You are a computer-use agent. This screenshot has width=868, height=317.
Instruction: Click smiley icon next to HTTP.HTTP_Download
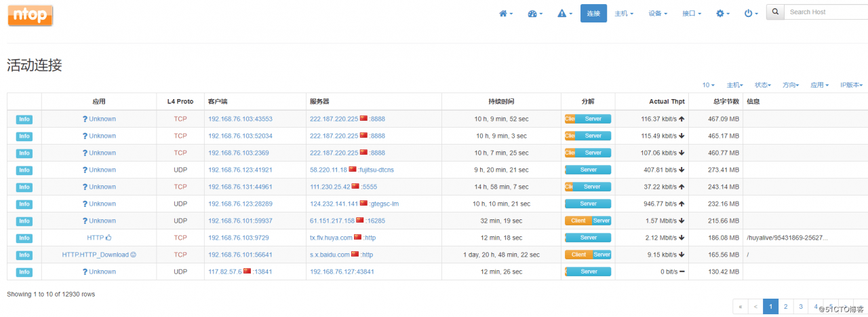point(133,255)
